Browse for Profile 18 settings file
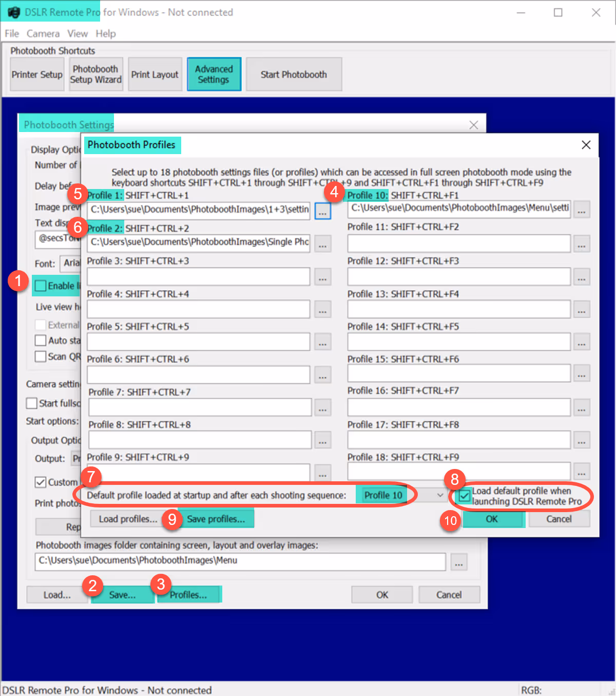The image size is (616, 696). tap(582, 471)
